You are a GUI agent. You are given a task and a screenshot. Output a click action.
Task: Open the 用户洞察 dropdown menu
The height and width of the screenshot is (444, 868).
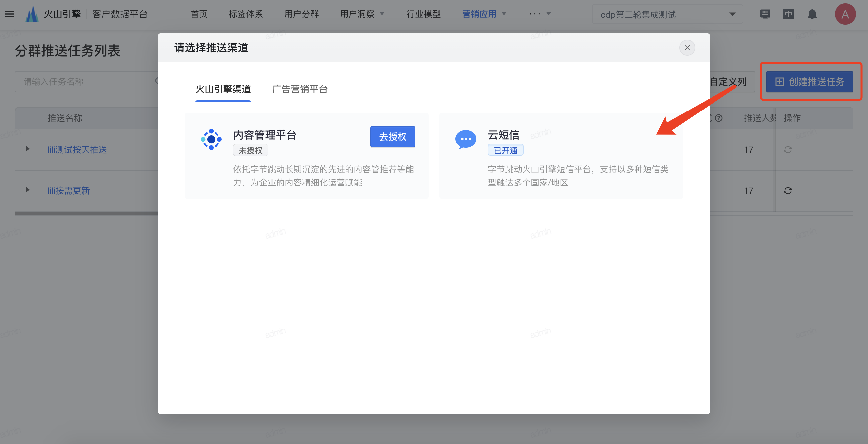[x=362, y=14]
